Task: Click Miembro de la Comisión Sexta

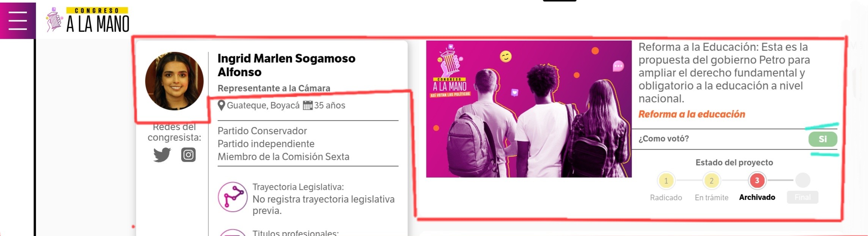Action: (x=283, y=157)
